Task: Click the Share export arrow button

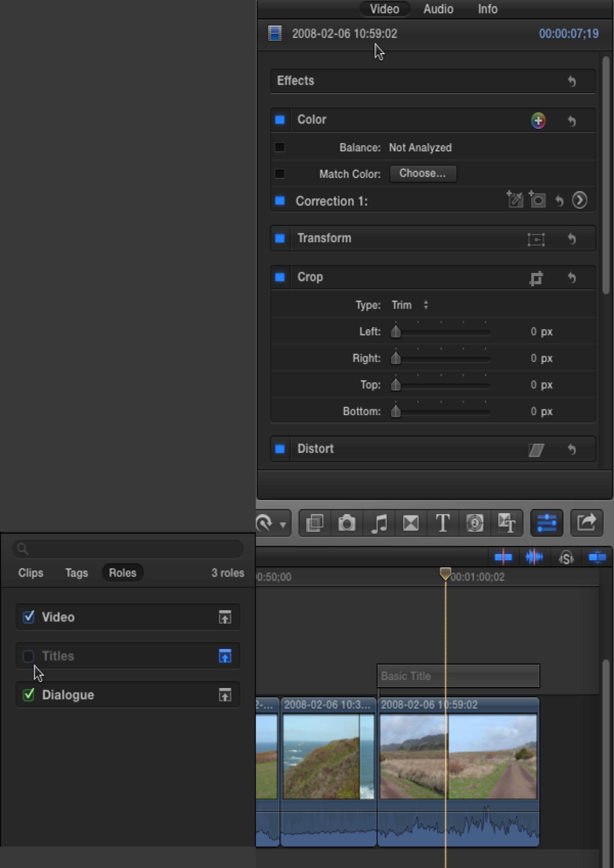Action: [586, 523]
